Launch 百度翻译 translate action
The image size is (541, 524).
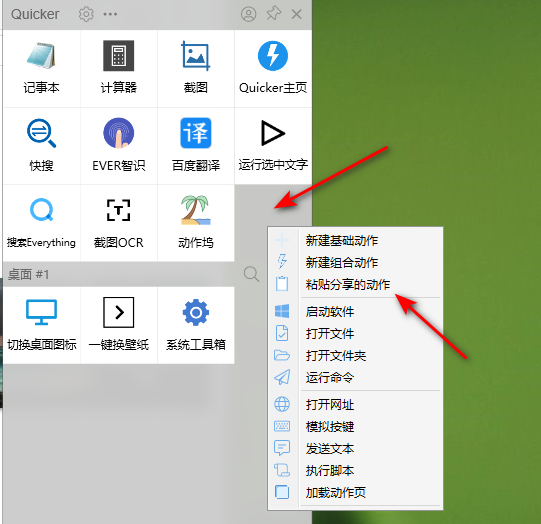[196, 146]
